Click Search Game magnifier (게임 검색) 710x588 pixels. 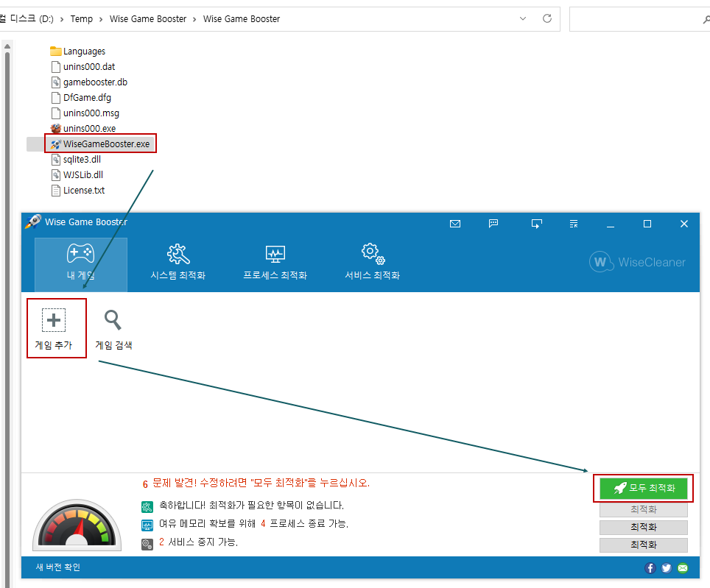point(113,329)
